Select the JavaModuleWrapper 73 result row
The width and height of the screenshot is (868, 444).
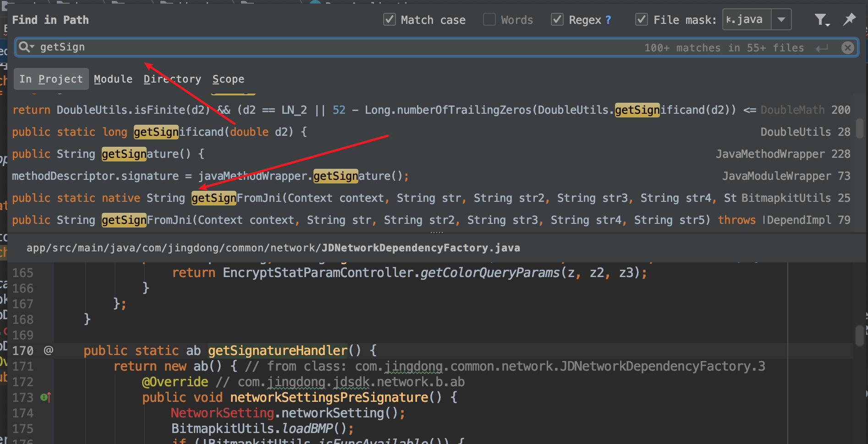pos(431,176)
